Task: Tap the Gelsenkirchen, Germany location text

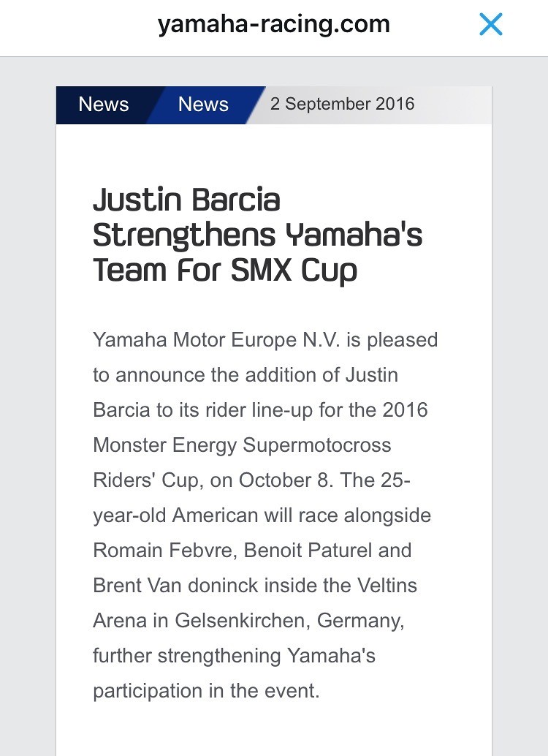Action: pos(289,621)
